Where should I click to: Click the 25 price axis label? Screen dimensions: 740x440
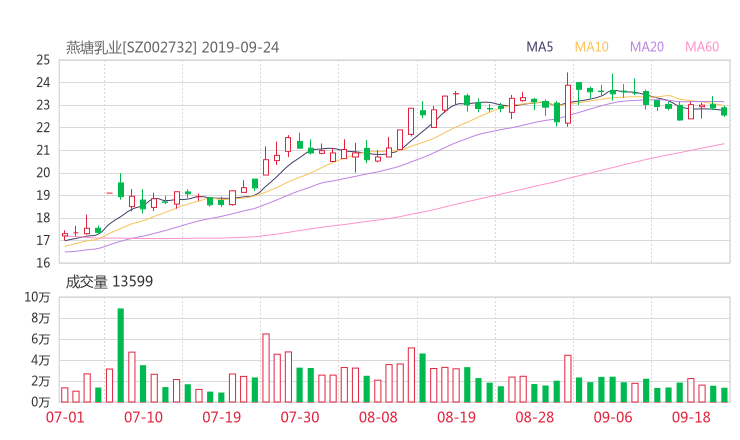[43, 60]
